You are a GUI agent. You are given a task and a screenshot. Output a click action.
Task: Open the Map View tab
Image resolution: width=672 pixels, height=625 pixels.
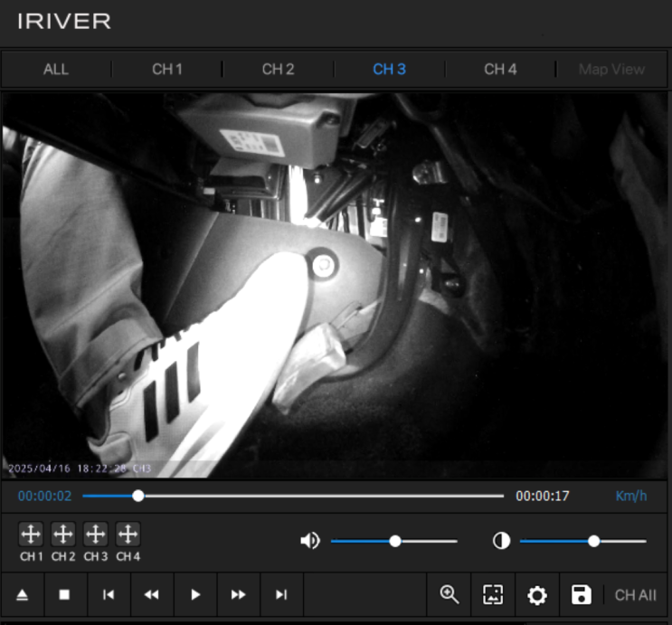(611, 69)
